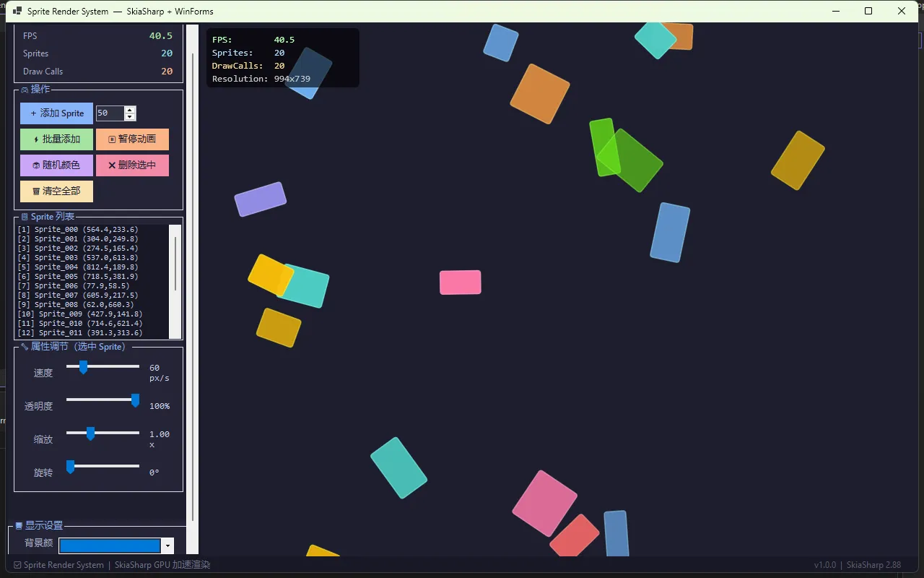Viewport: 924px width, 578px height.
Task: Select Sprite_000 in the Sprite list
Action: (x=78, y=230)
